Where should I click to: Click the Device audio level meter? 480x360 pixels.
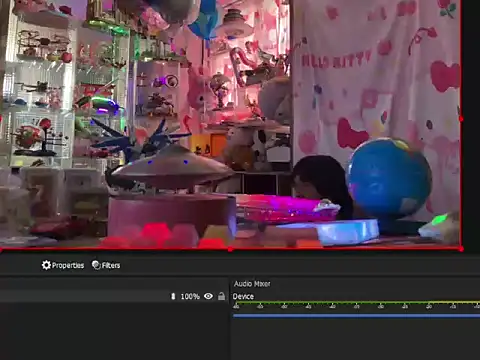(356, 304)
